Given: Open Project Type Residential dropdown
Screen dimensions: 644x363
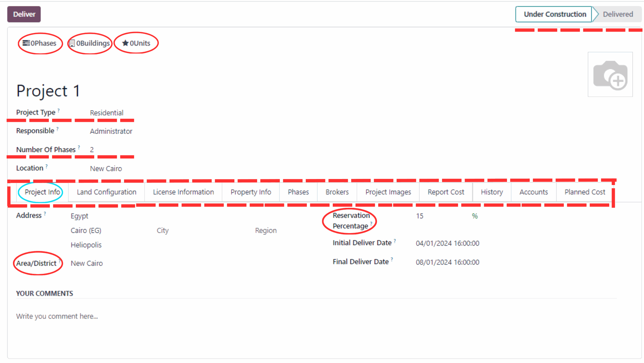Looking at the screenshot, I should 107,113.
